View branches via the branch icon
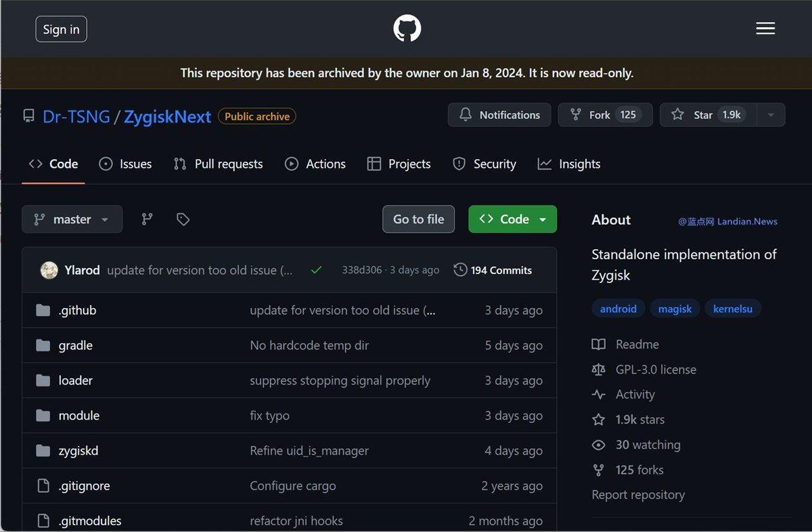Screen dimensions: 812x532 147,219
